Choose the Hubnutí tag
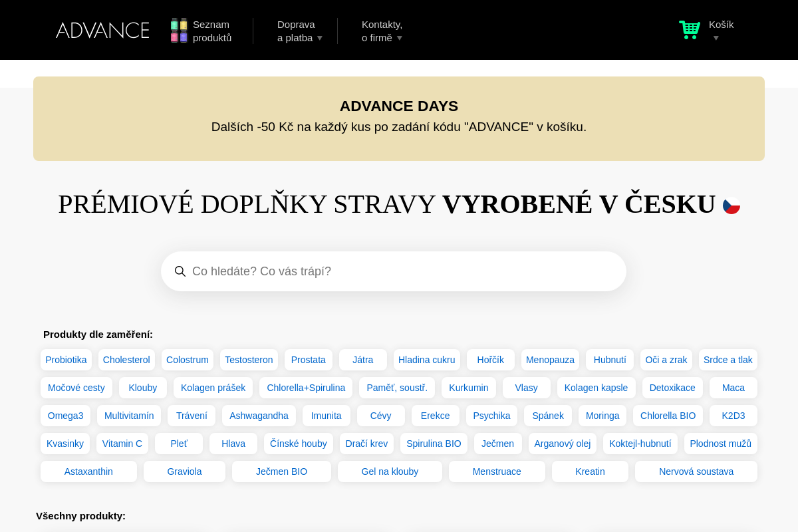This screenshot has height=532, width=798. (x=610, y=360)
